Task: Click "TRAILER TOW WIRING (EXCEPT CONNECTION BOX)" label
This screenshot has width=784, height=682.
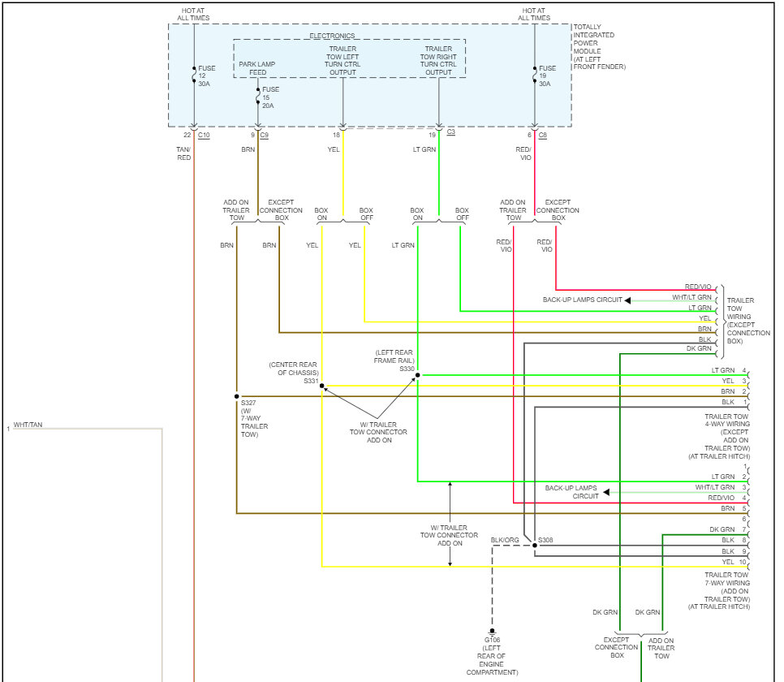Action: (748, 321)
